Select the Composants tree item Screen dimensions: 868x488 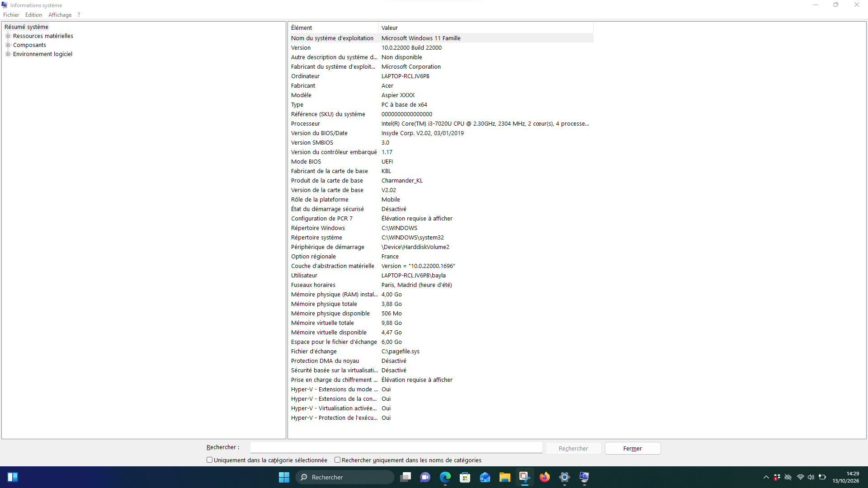[x=29, y=45]
